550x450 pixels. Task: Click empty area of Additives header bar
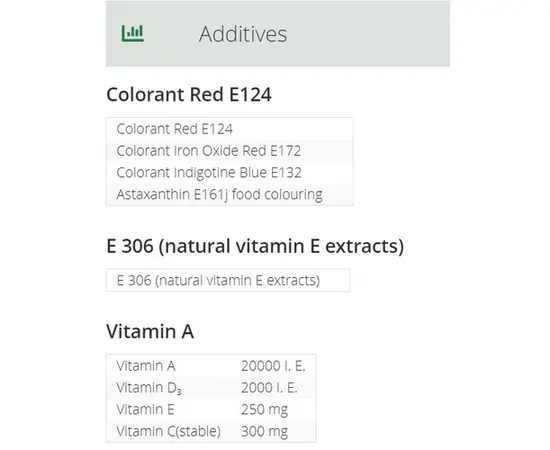pos(368,34)
